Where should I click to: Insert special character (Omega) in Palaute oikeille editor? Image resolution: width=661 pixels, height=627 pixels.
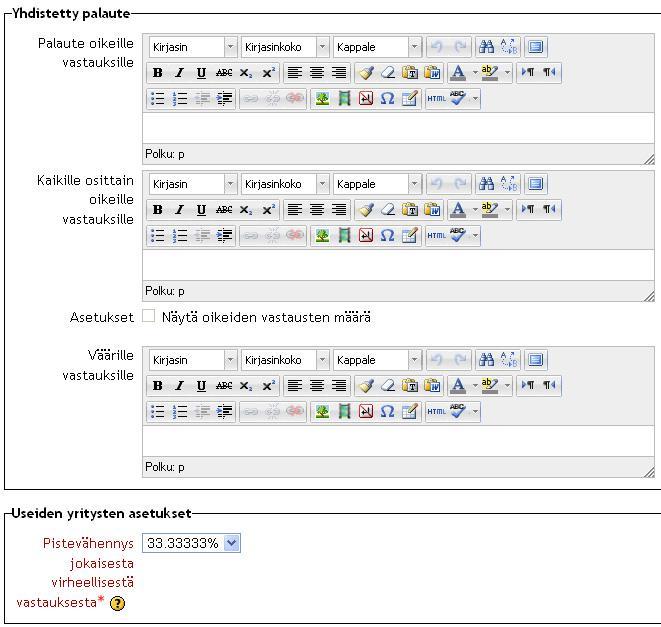click(x=387, y=99)
